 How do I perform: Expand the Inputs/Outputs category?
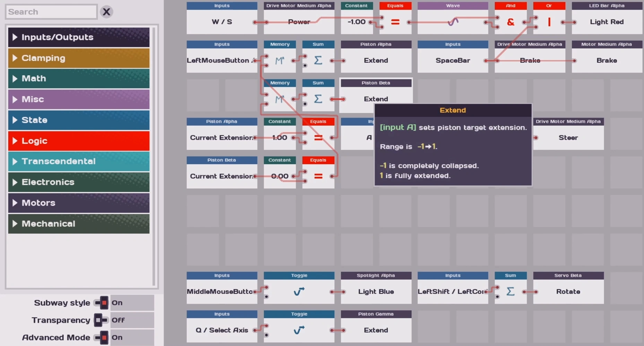tap(79, 37)
